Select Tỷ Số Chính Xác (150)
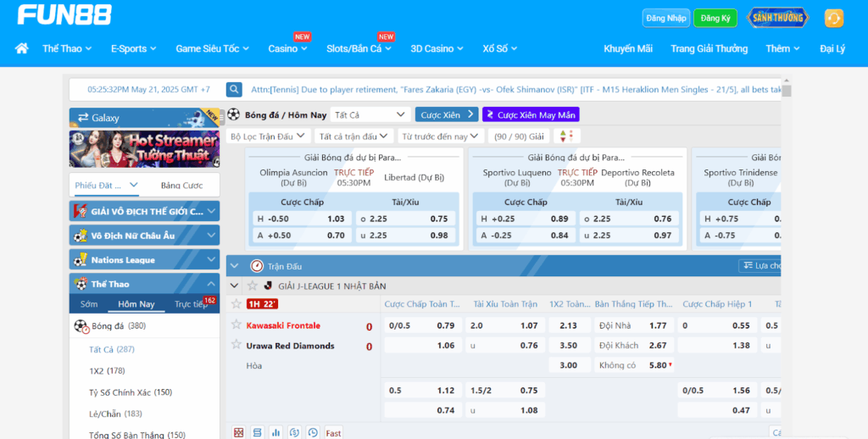 coord(131,392)
